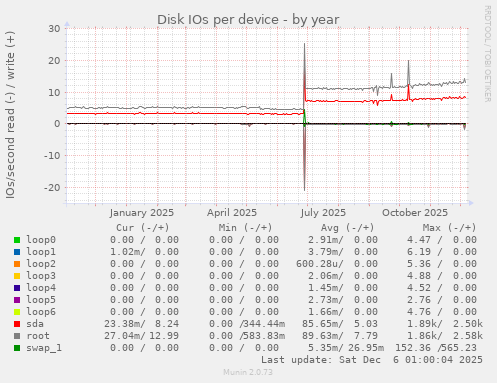Click swap_1 average value '5.35m/ 26.95m'

pyautogui.click(x=346, y=348)
